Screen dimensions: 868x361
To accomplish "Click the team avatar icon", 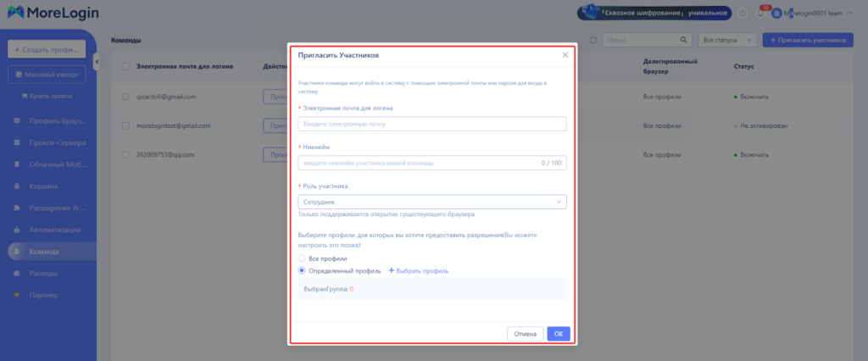I will click(x=776, y=14).
